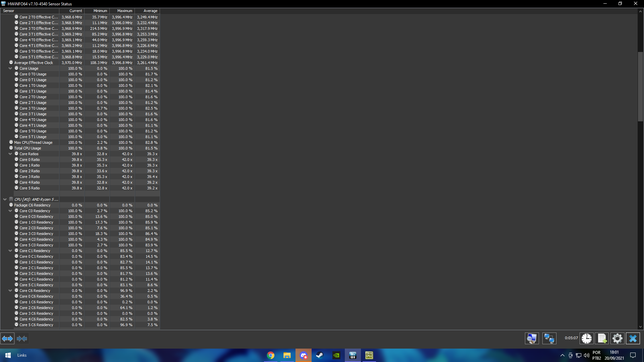644x362 pixels.
Task: Click the Meet Now camera tray icon
Action: pos(571,355)
